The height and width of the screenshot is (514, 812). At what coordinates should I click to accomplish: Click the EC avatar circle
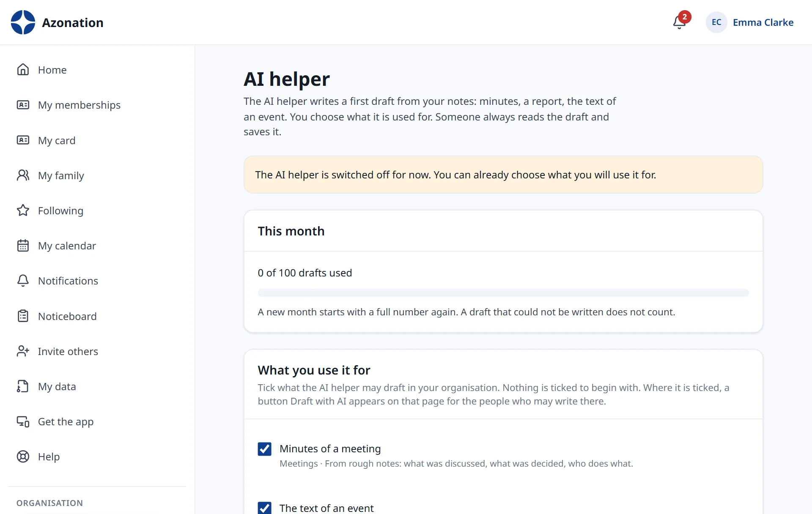[x=716, y=22]
